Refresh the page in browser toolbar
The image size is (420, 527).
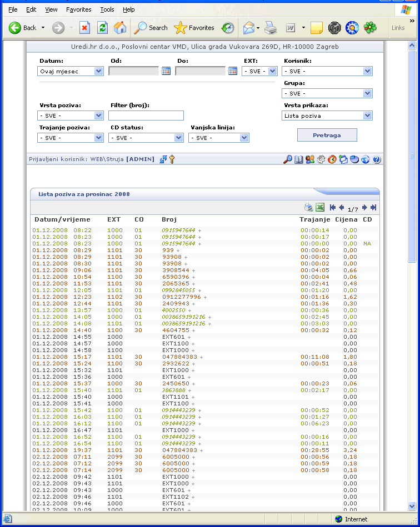point(102,28)
